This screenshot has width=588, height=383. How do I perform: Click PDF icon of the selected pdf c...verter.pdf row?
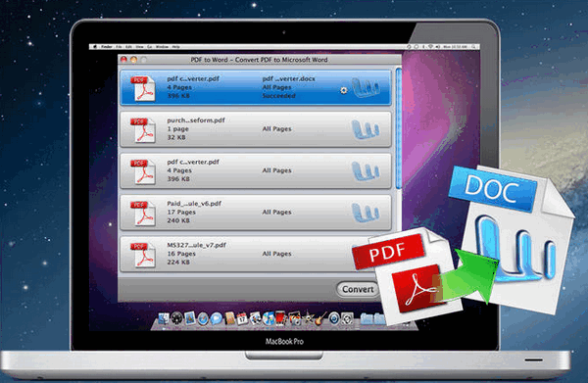point(143,88)
